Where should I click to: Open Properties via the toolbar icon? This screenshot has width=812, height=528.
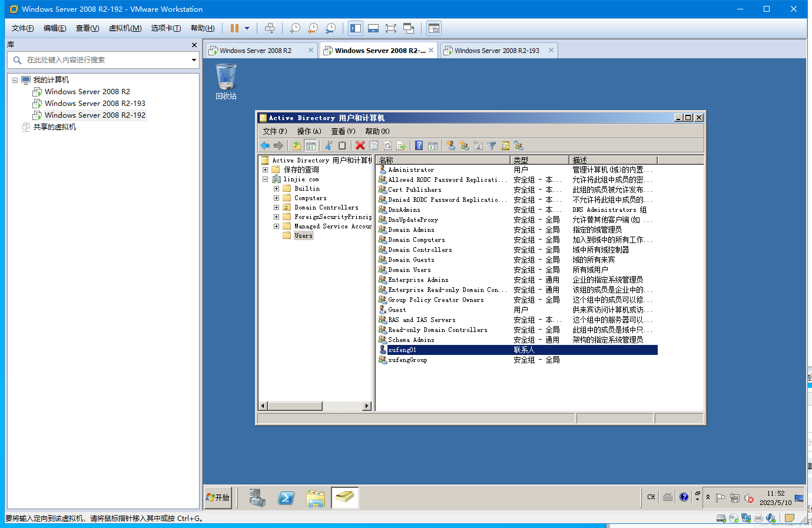pos(374,145)
